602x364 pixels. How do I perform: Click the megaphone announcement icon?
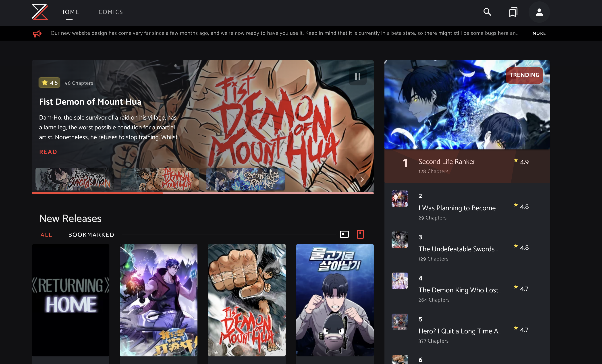tap(37, 33)
